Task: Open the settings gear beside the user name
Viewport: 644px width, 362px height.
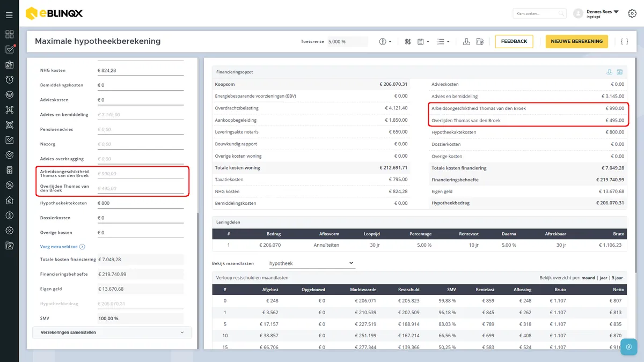Action: [x=632, y=13]
